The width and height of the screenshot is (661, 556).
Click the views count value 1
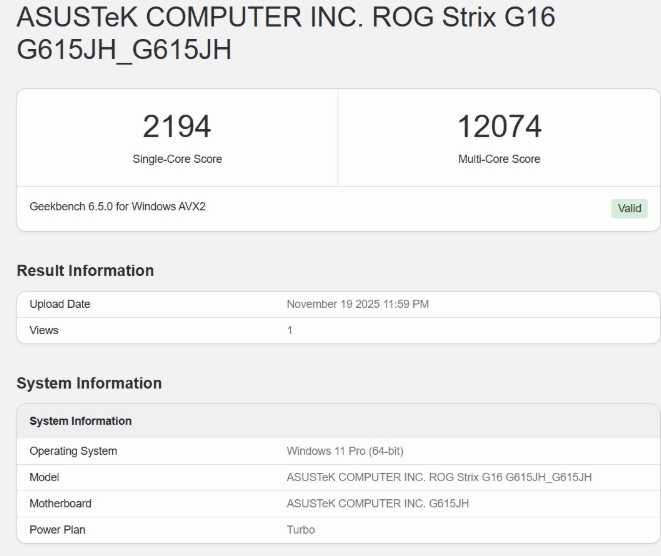click(290, 330)
